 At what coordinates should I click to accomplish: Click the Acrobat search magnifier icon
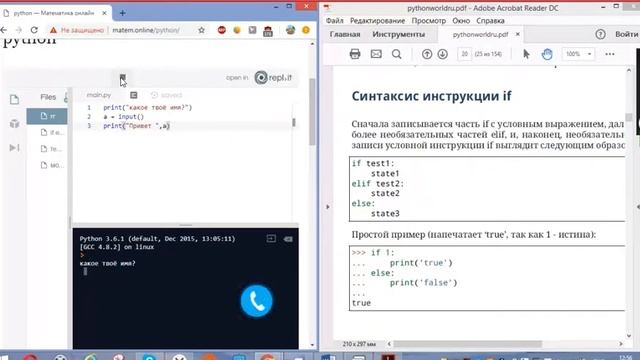point(396,54)
